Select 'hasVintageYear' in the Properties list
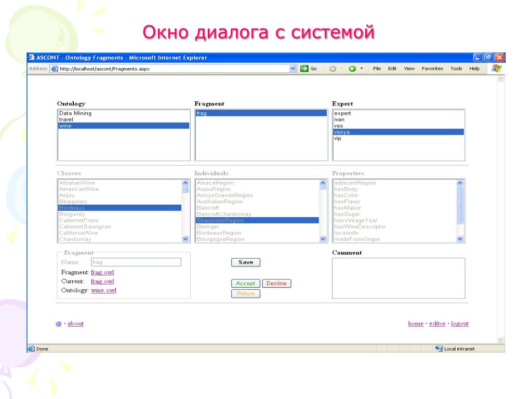 pyautogui.click(x=395, y=220)
